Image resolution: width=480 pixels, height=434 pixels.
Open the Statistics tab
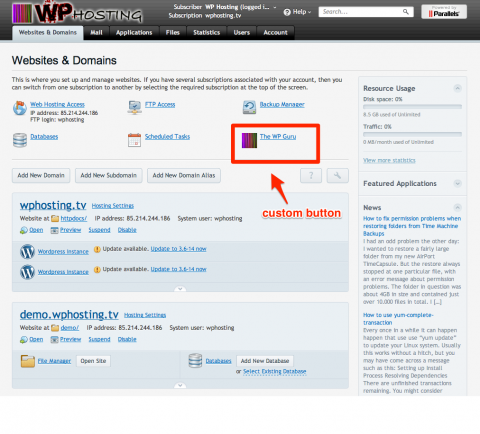coord(207,33)
